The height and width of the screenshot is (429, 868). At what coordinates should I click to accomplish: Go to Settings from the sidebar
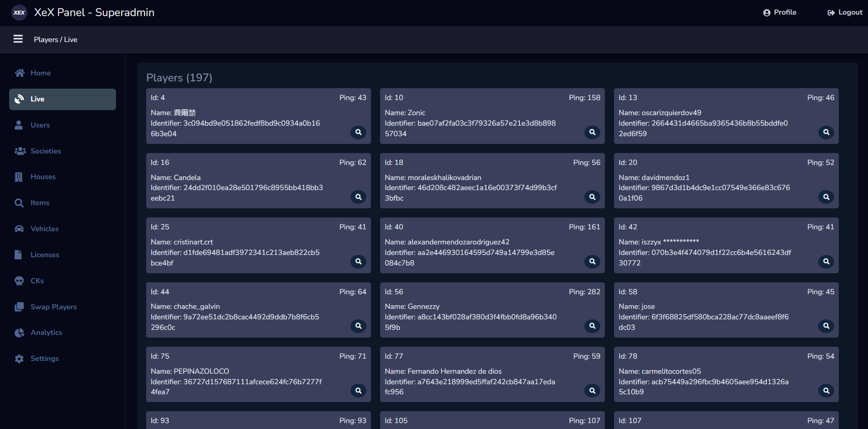coord(44,358)
